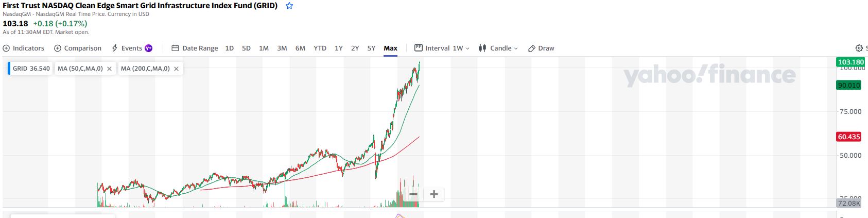
Task: Select the 1D time range
Action: [x=230, y=48]
